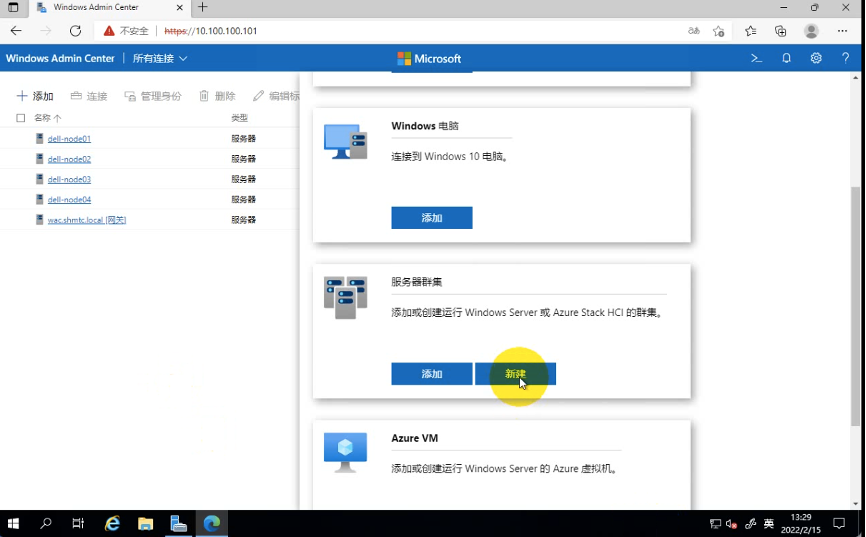Open the Favorites list icon
The height and width of the screenshot is (537, 866).
coord(750,31)
